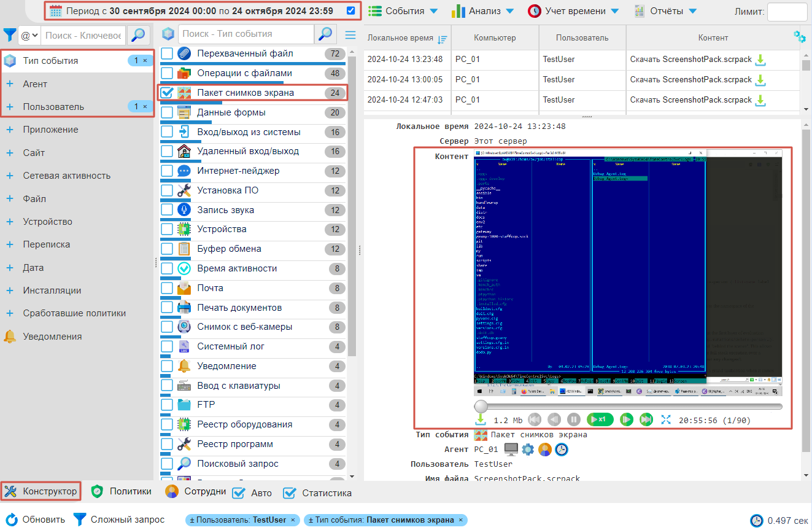Click the settings gear icon above the table
The height and width of the screenshot is (530, 812).
[799, 37]
